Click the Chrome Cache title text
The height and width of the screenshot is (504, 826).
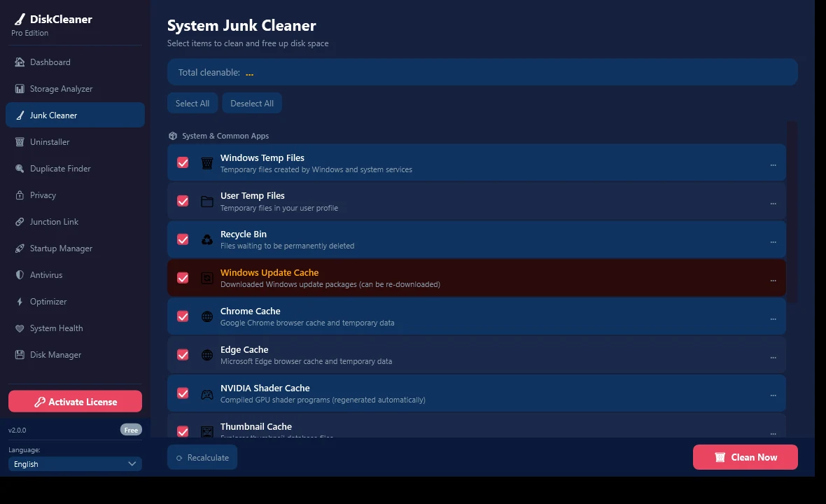point(250,311)
